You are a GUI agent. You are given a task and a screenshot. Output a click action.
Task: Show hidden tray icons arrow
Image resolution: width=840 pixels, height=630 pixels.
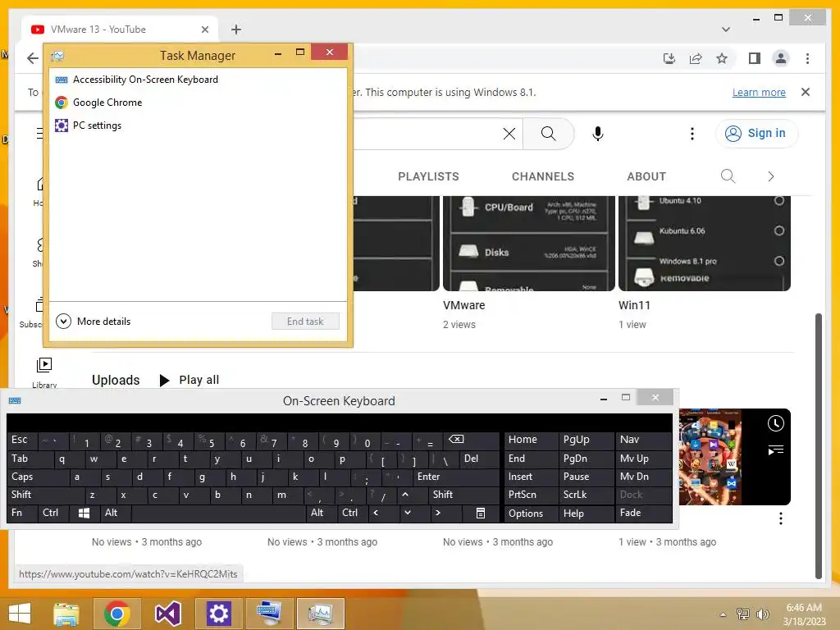pos(724,614)
